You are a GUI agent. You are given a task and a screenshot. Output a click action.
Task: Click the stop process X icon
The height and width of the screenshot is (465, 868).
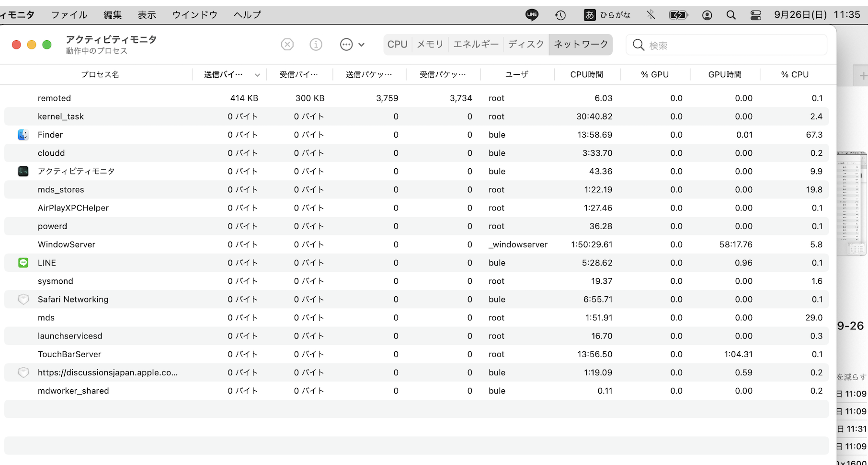tap(287, 45)
